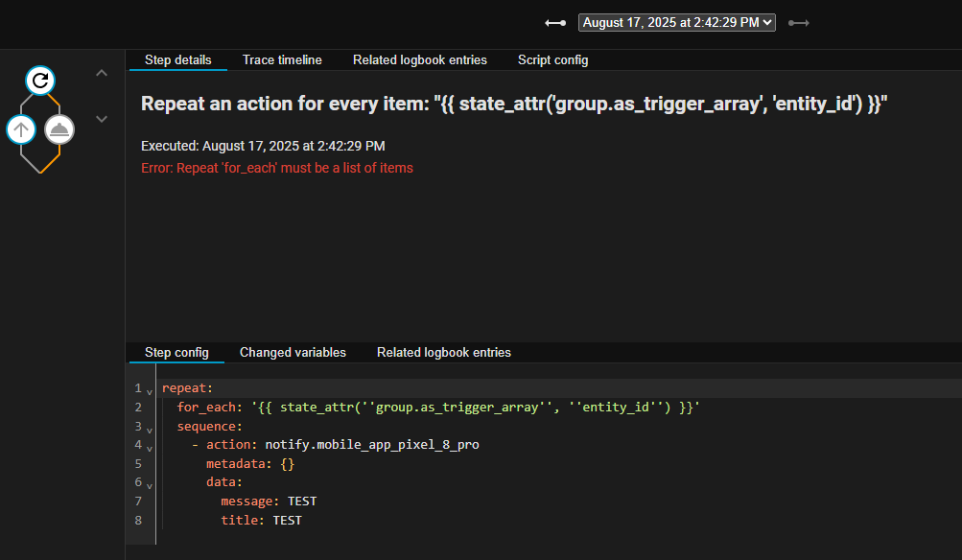Select the notify action node in graph

[59, 128]
